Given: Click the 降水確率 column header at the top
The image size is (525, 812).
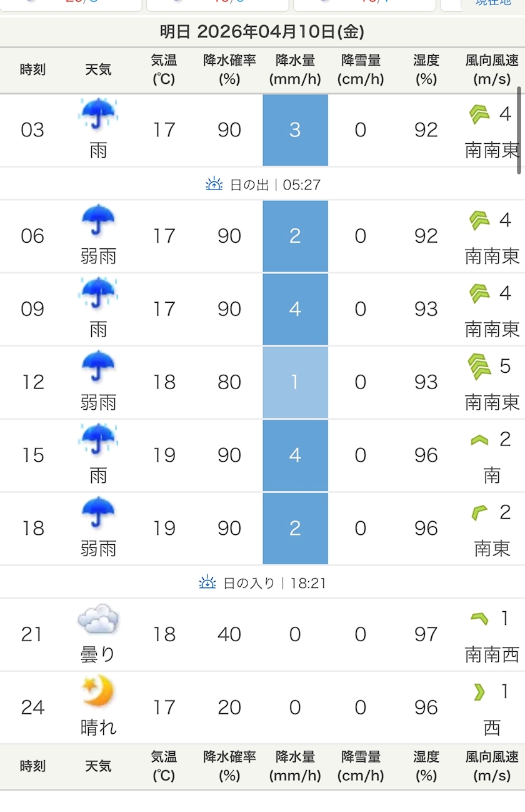Looking at the screenshot, I should (229, 69).
